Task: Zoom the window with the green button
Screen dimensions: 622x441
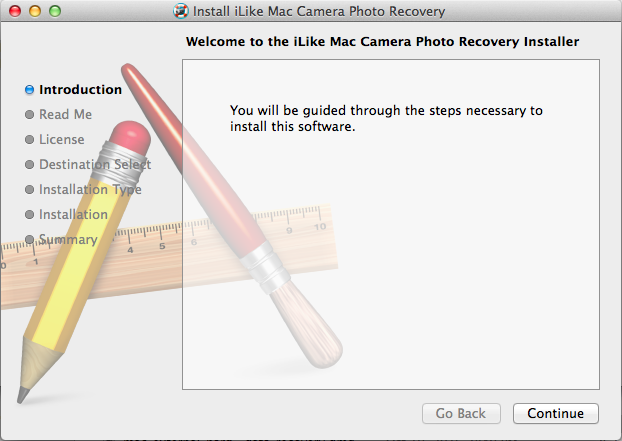Action: click(x=54, y=12)
